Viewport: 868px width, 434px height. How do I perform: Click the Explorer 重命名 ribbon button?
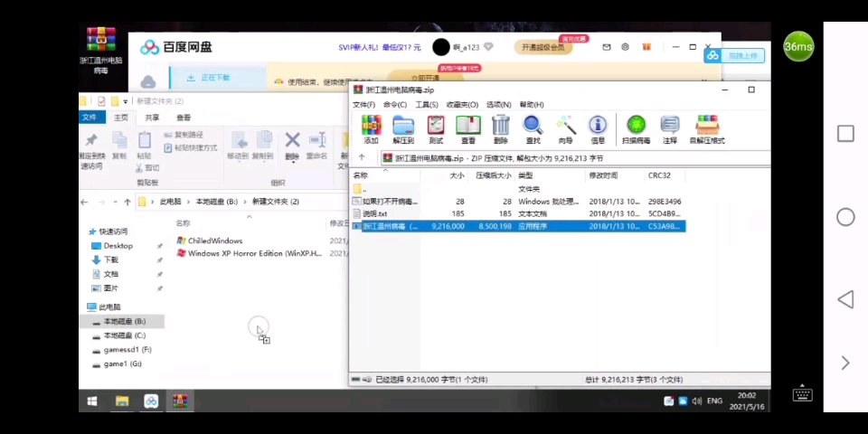pos(317,146)
